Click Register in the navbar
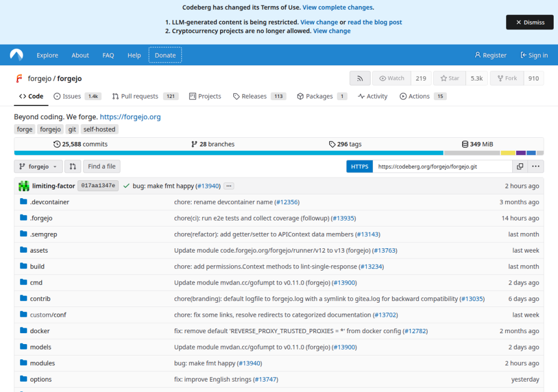The height and width of the screenshot is (392, 558). (490, 55)
